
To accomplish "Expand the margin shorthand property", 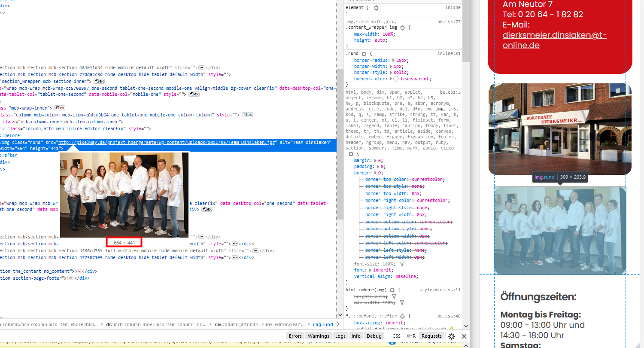I will 376,160.
